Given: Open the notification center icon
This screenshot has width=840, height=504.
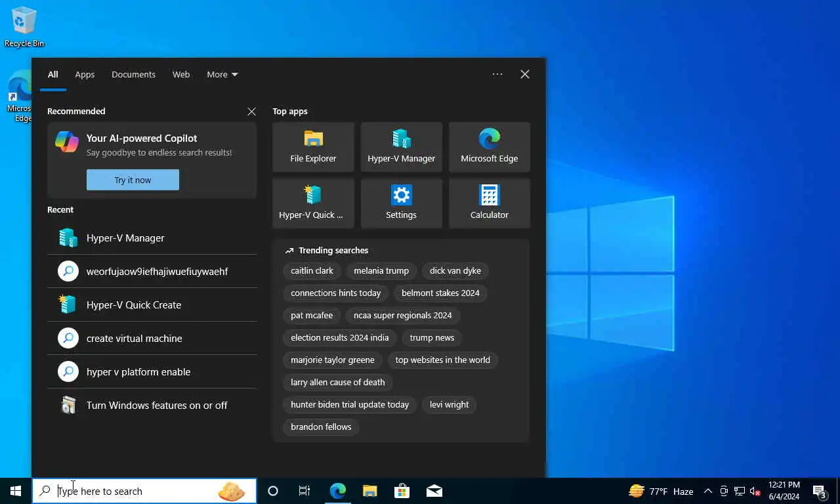Looking at the screenshot, I should tap(819, 491).
